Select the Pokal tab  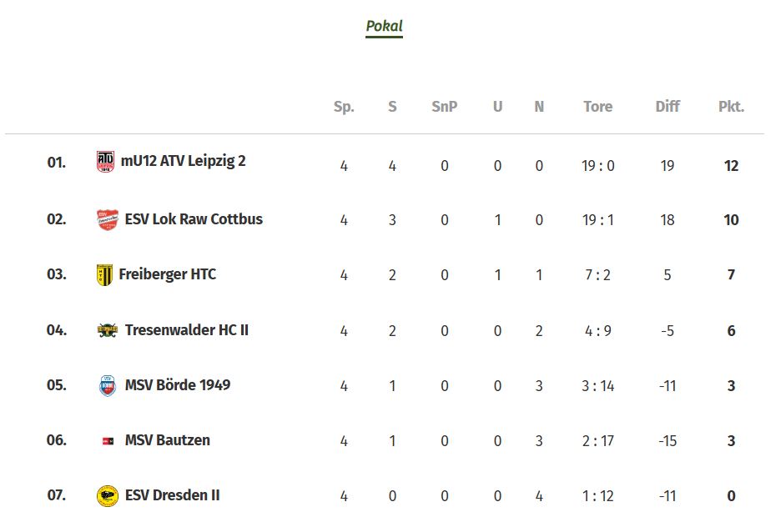click(384, 26)
